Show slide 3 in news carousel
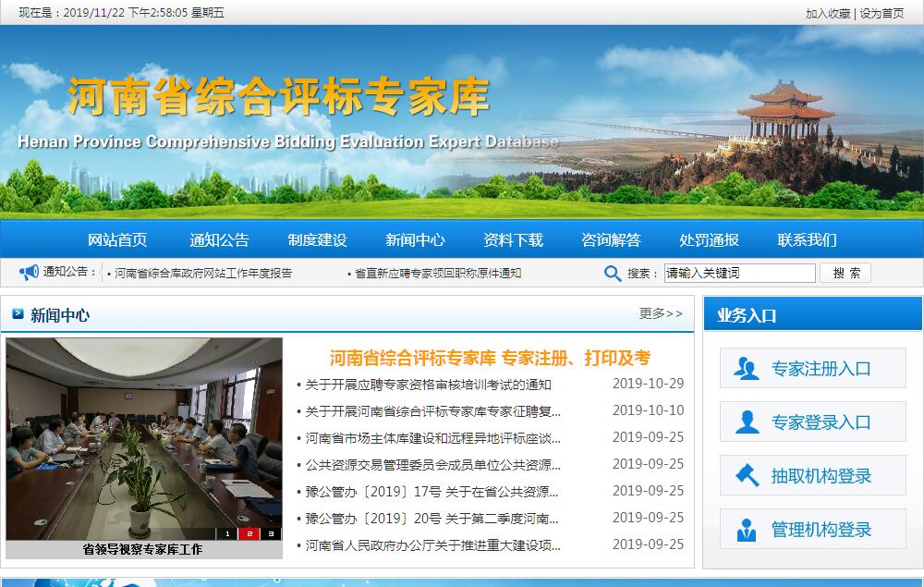Image resolution: width=924 pixels, height=587 pixels. click(x=271, y=533)
